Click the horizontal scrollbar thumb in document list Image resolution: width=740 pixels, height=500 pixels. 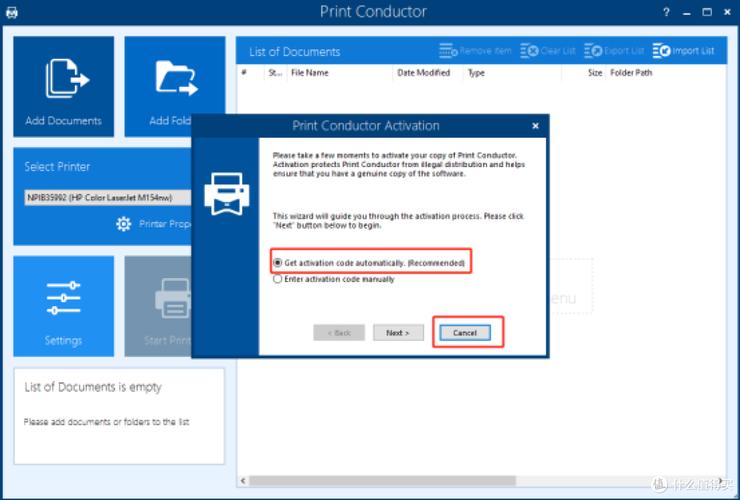coord(382,481)
